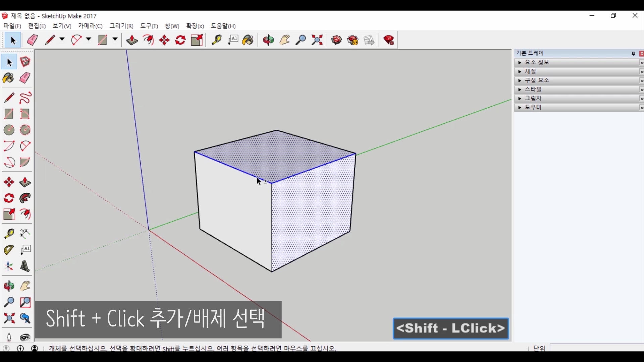Pick the Push/Pull tool in left toolbar

pos(25,182)
